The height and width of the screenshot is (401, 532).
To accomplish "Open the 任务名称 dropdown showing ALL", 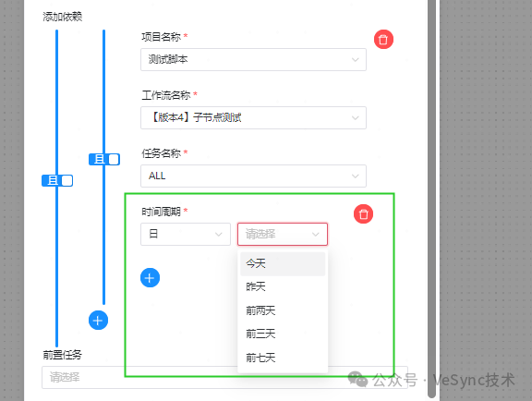I will pyautogui.click(x=253, y=176).
